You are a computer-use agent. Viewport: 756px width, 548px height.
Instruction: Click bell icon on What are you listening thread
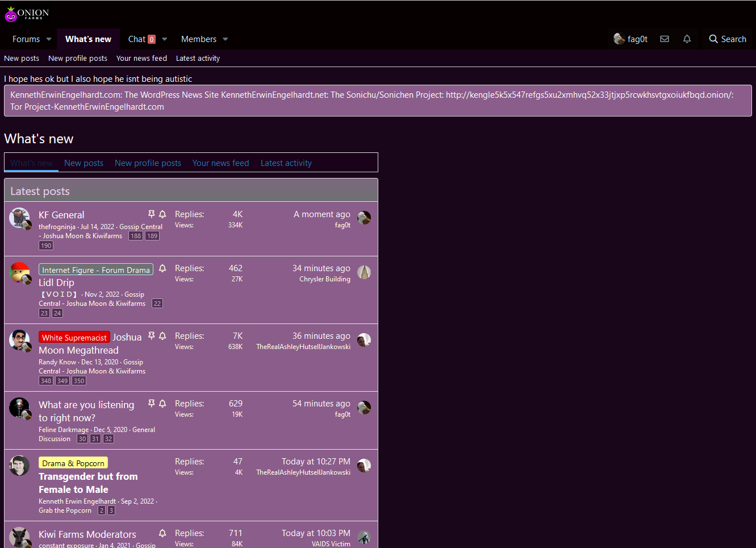162,404
